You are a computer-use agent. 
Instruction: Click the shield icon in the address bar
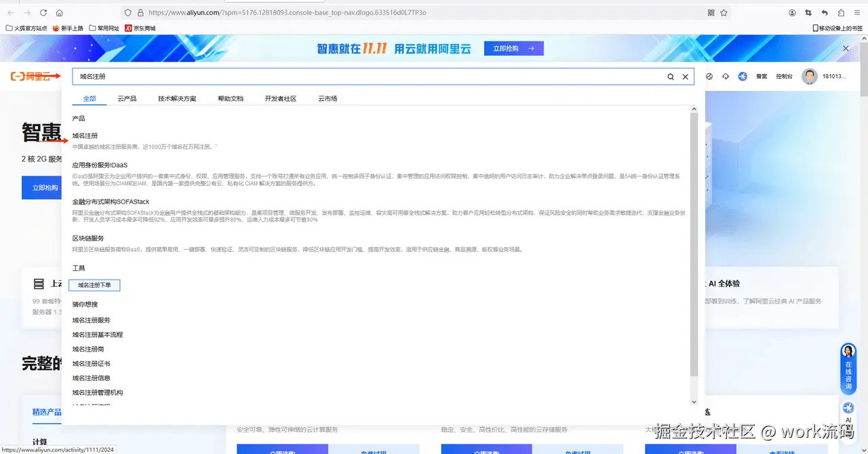click(x=127, y=12)
